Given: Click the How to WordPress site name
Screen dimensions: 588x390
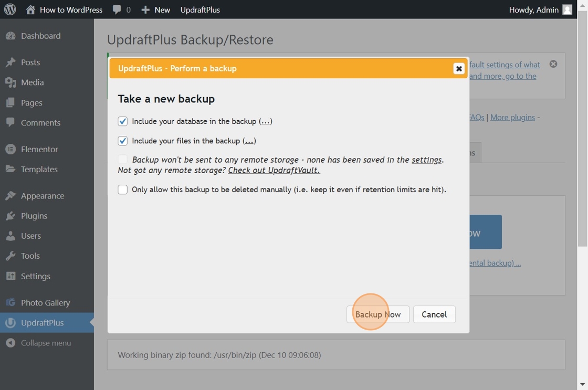Looking at the screenshot, I should click(x=71, y=10).
